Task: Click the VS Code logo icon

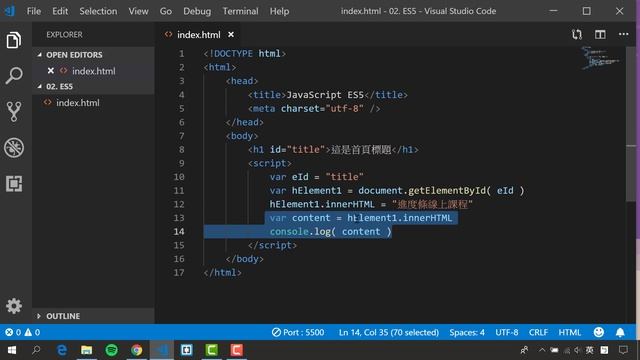Action: point(10,11)
